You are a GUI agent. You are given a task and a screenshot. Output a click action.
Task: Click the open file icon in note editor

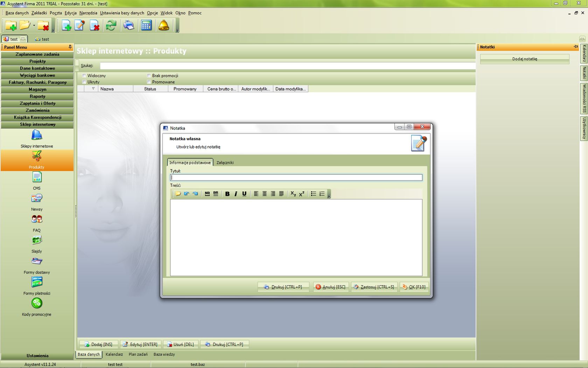coord(178,194)
